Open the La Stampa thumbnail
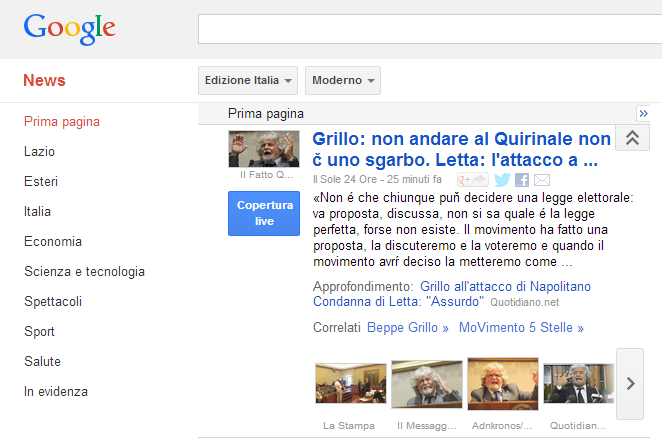Screen dimensions: 662x442 351,383
